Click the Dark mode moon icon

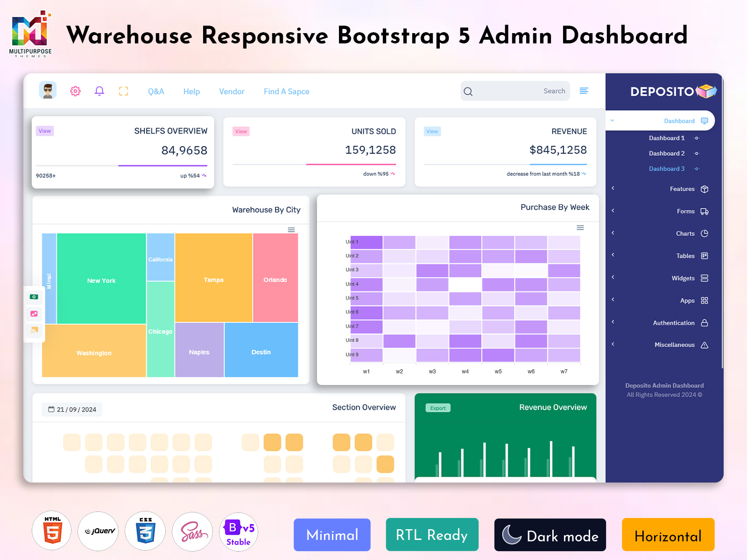(512, 535)
